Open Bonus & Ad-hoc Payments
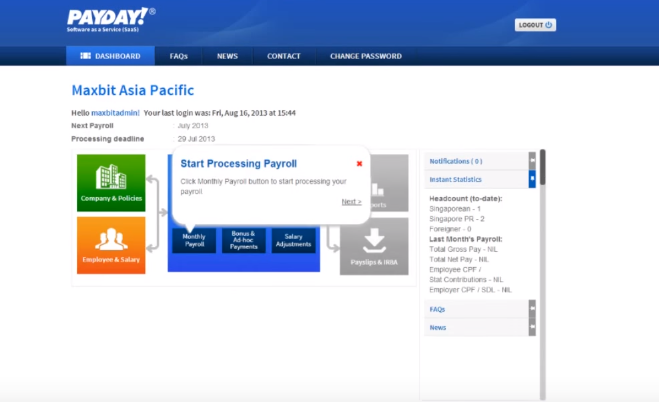Viewport: 659px width, 402px height. click(244, 240)
